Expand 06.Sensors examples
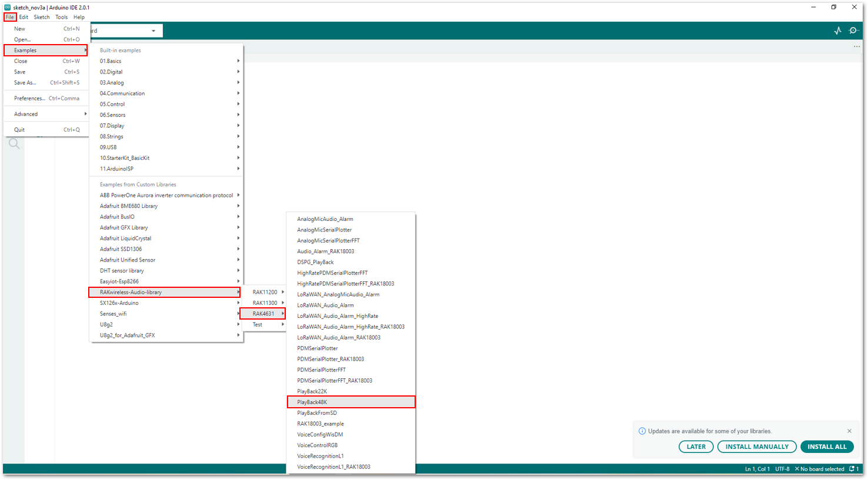Screen dimensions: 868x480 [166, 115]
